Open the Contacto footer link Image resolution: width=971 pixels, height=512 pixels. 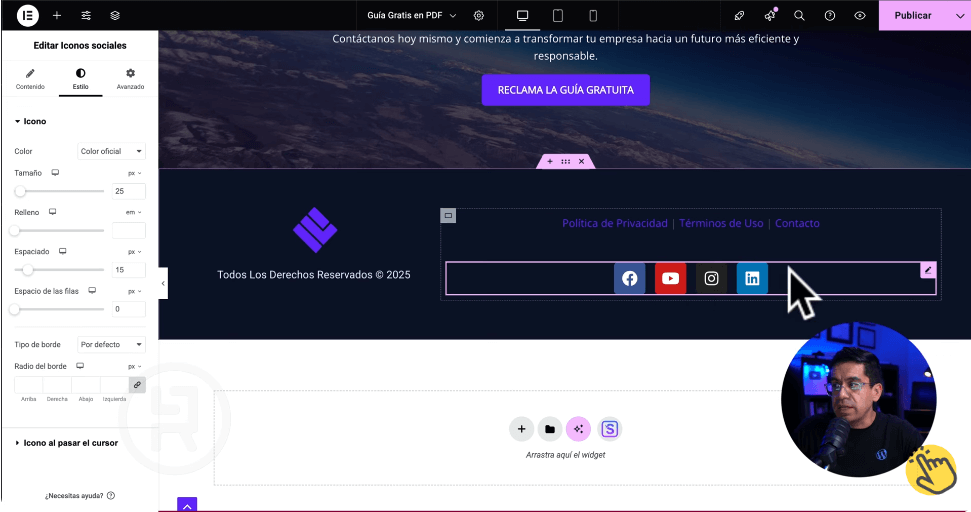click(797, 223)
